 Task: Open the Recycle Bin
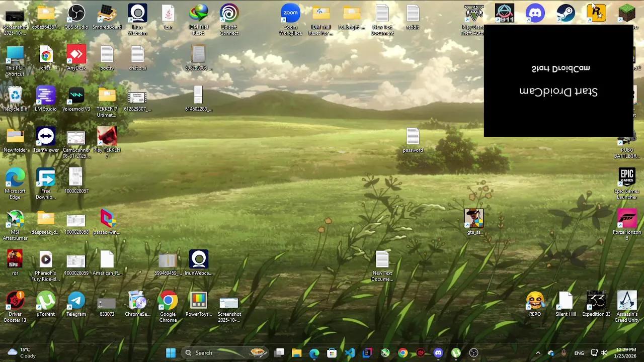(x=15, y=96)
